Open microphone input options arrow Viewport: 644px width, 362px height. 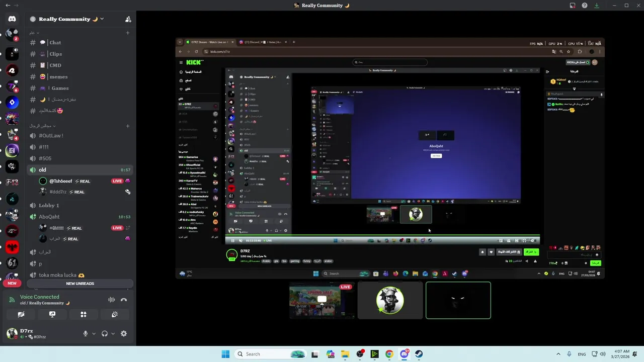coord(94,333)
